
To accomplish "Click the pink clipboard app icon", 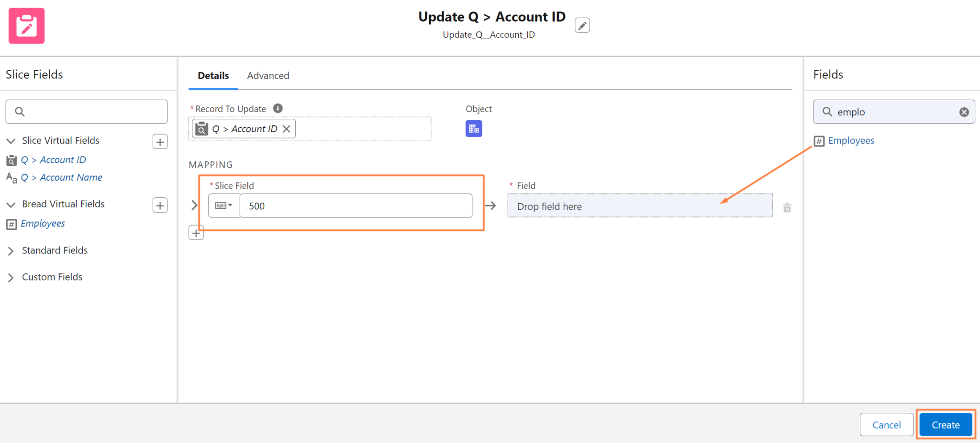I will (x=26, y=26).
